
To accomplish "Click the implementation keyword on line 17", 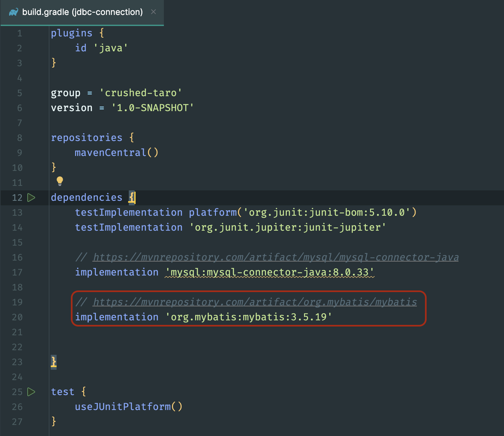I will click(x=117, y=272).
